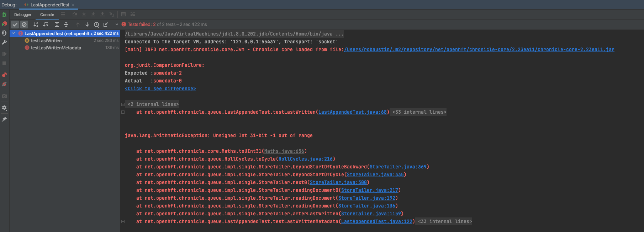Collapse the LastAppendedTest tree node chevron
This screenshot has height=232, width=644.
point(14,33)
